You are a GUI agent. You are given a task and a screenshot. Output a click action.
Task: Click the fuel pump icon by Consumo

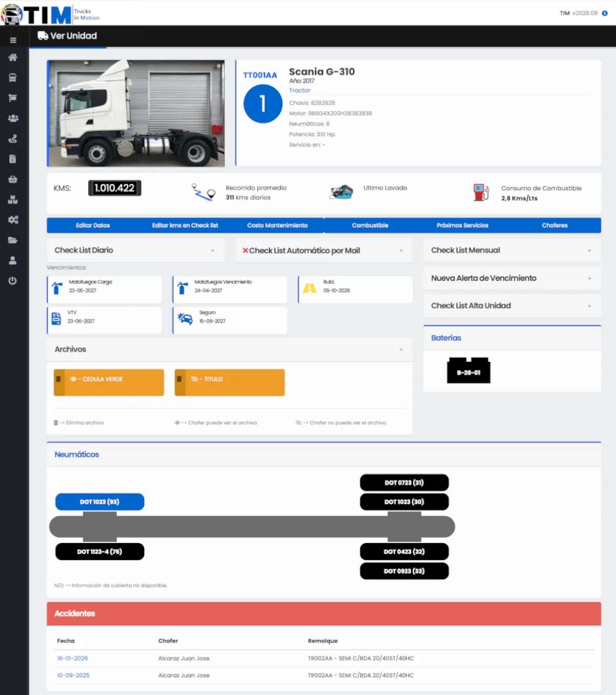[481, 192]
